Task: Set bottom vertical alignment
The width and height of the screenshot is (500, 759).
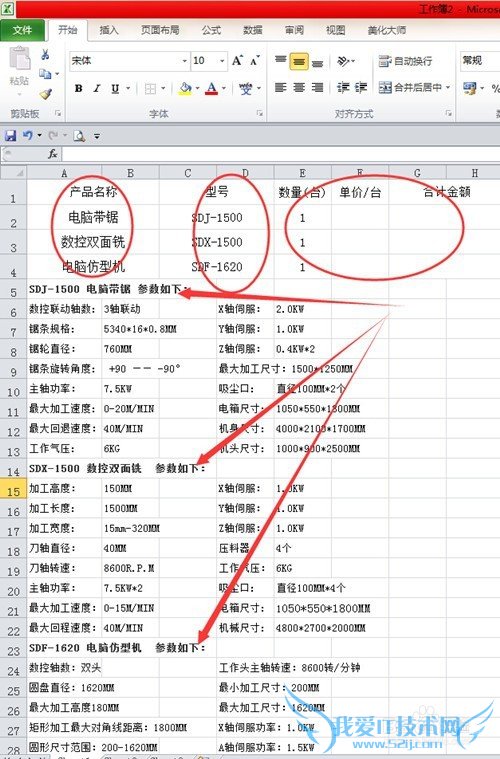Action: (x=318, y=62)
